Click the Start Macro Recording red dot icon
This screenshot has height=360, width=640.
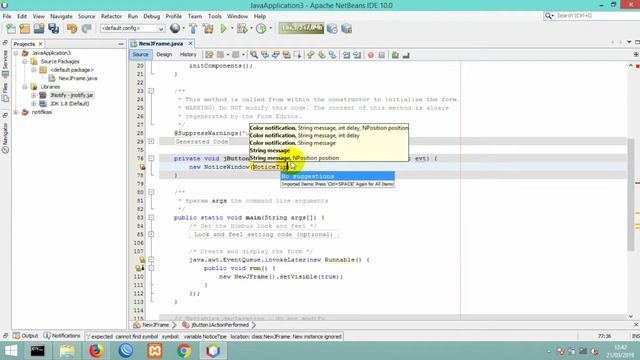pos(371,55)
